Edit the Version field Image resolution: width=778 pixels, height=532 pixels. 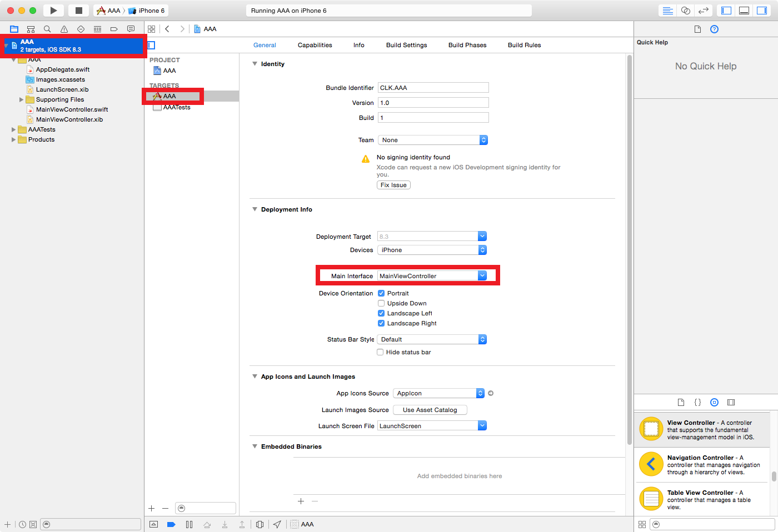[x=433, y=103]
